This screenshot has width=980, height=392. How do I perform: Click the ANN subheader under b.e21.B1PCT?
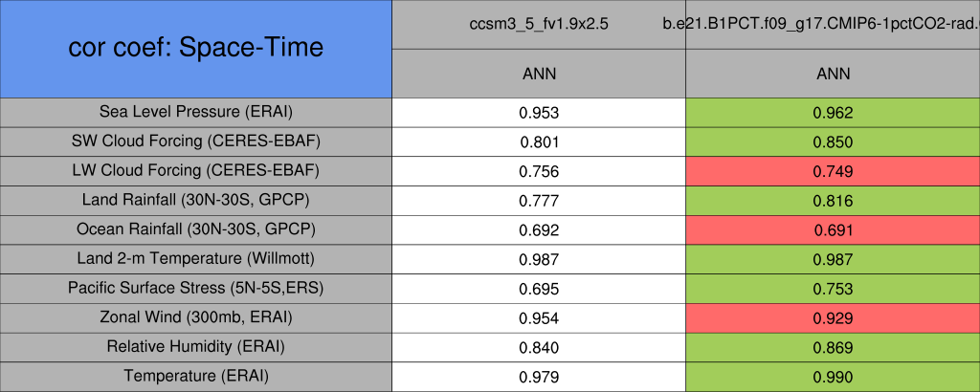tap(833, 74)
